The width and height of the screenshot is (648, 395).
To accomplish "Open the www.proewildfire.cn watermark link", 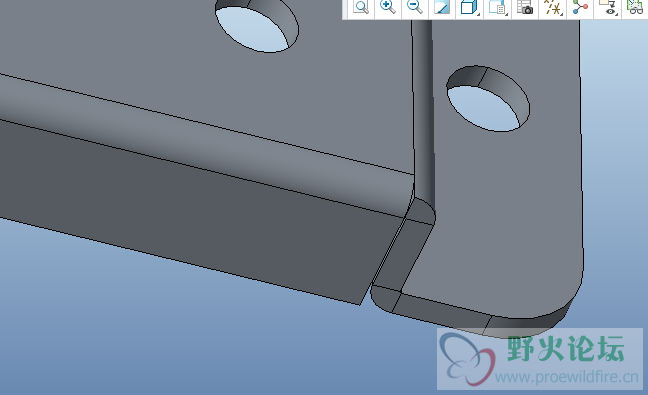I will click(566, 376).
